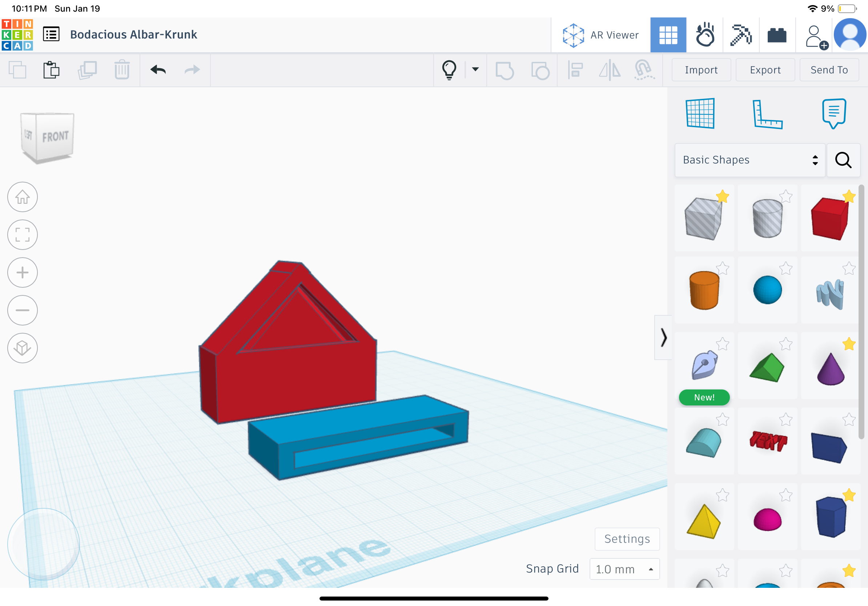The width and height of the screenshot is (868, 606).
Task: Pick the striped Cylinder hole shape
Action: point(767,218)
